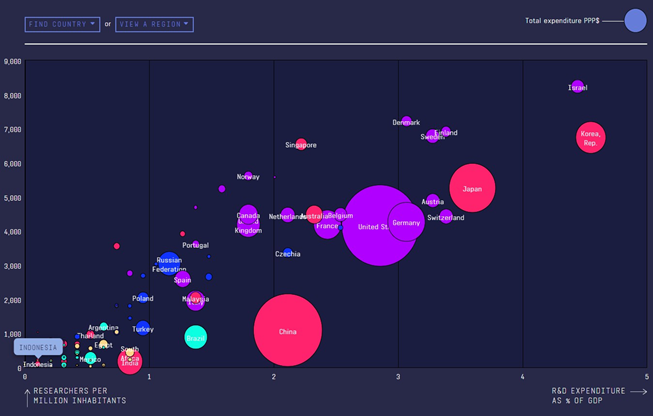The image size is (653, 416).
Task: Select the United States bubble
Action: tap(377, 226)
